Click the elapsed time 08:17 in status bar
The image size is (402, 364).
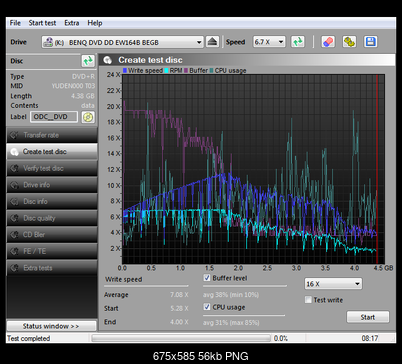pos(370,338)
